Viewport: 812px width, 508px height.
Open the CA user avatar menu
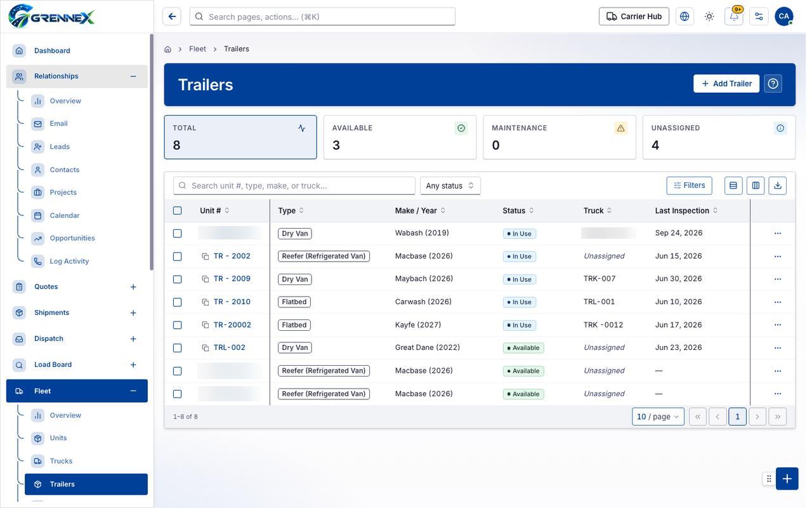(784, 17)
